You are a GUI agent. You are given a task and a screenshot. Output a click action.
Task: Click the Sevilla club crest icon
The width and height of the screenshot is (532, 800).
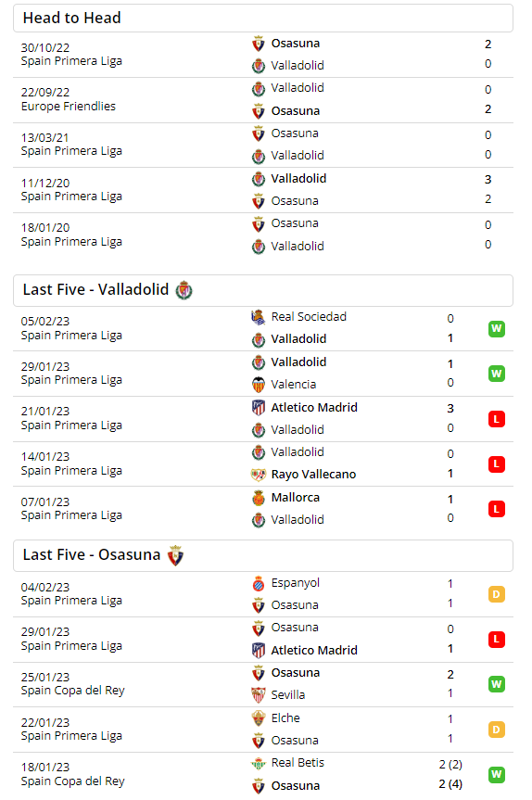tap(259, 695)
